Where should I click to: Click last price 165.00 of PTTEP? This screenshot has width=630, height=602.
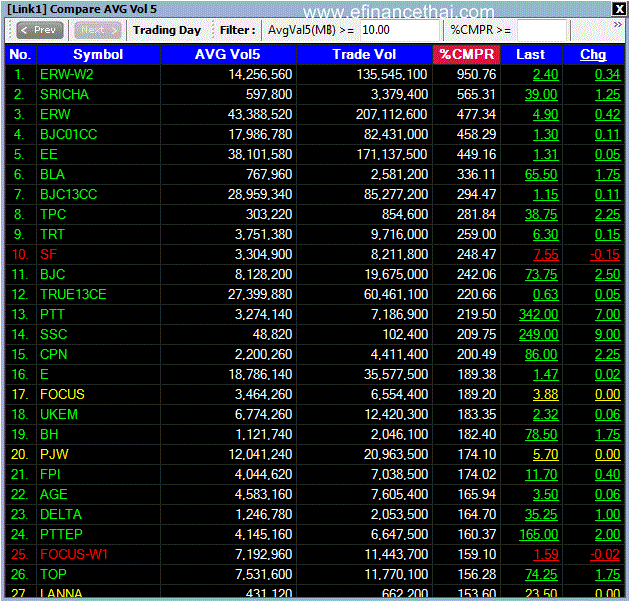click(538, 535)
